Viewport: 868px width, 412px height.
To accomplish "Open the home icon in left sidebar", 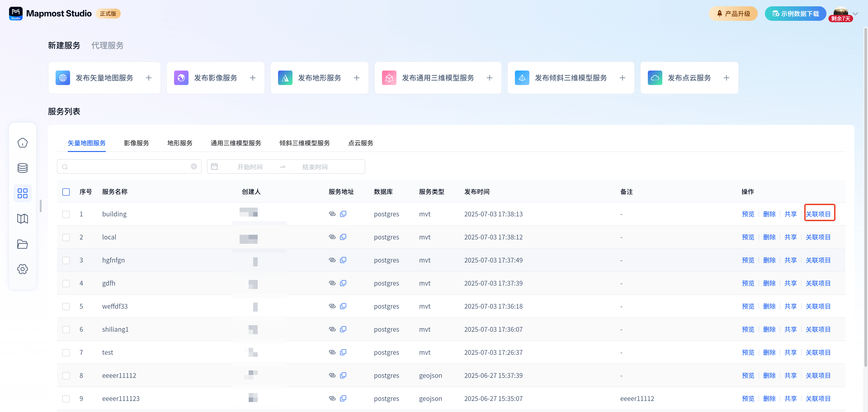I will click(x=22, y=143).
